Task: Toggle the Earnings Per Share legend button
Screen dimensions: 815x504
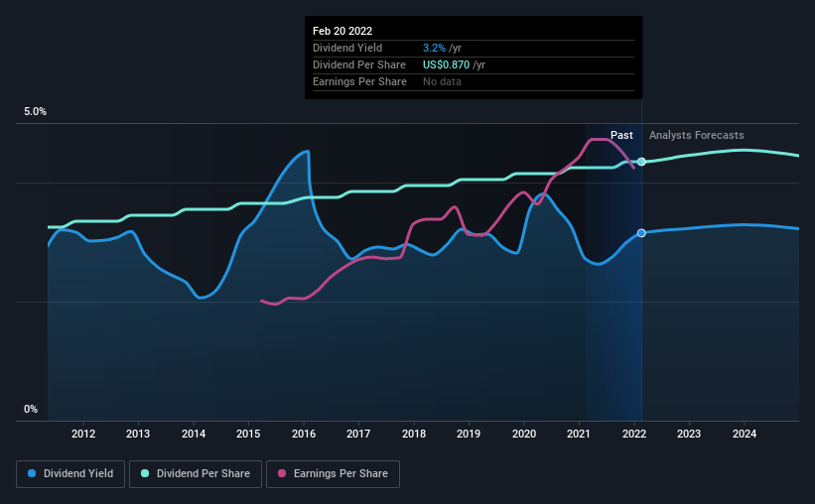Action: [x=333, y=474]
